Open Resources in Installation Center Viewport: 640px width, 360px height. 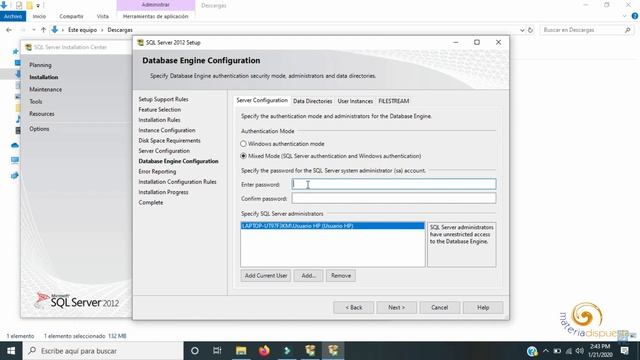(42, 113)
